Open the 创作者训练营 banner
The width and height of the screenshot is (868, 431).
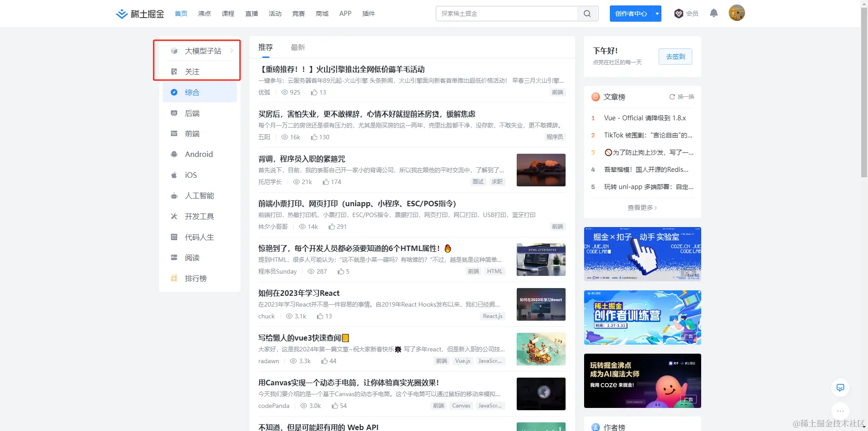642,317
